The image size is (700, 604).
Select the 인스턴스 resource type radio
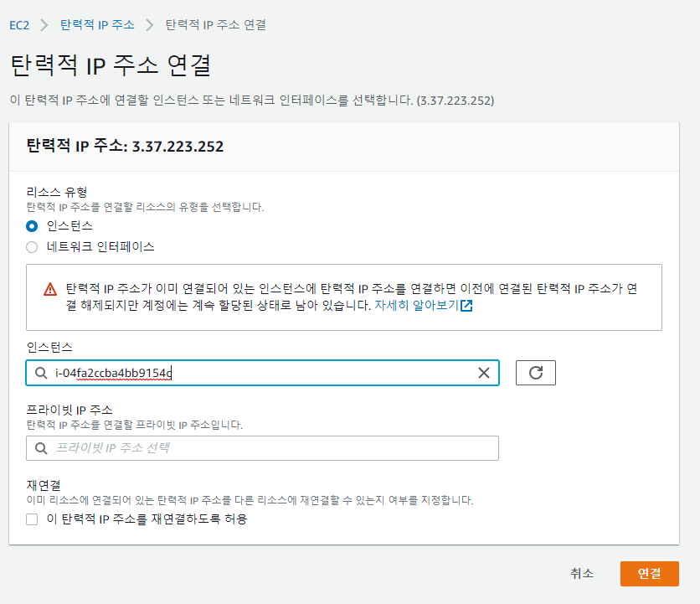tap(32, 226)
